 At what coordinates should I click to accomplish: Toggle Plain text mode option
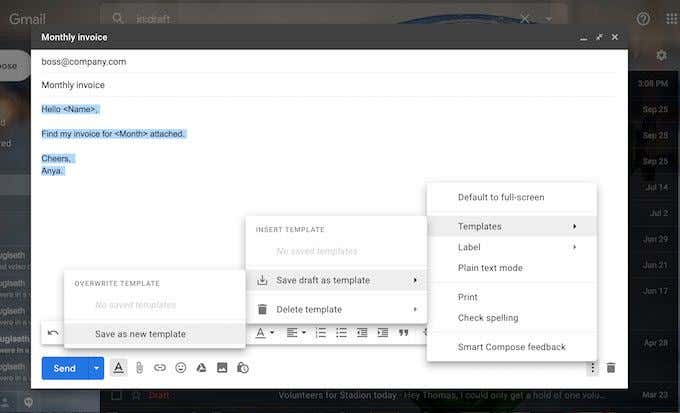(x=490, y=268)
